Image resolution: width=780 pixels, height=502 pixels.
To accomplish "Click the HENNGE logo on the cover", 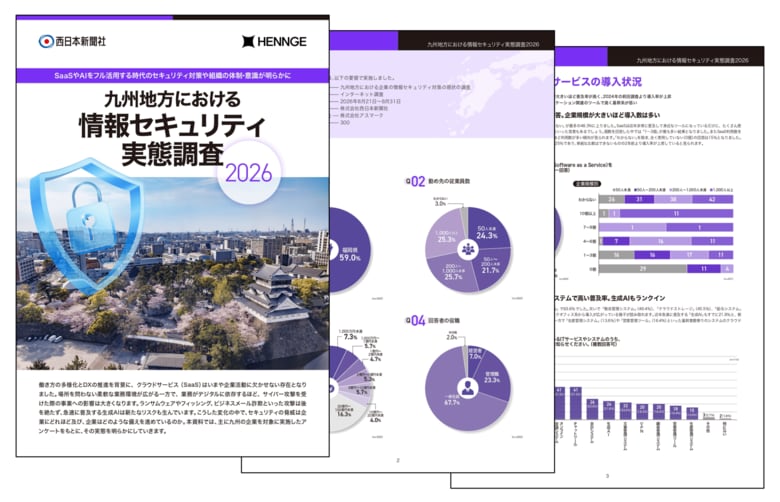I will 274,42.
